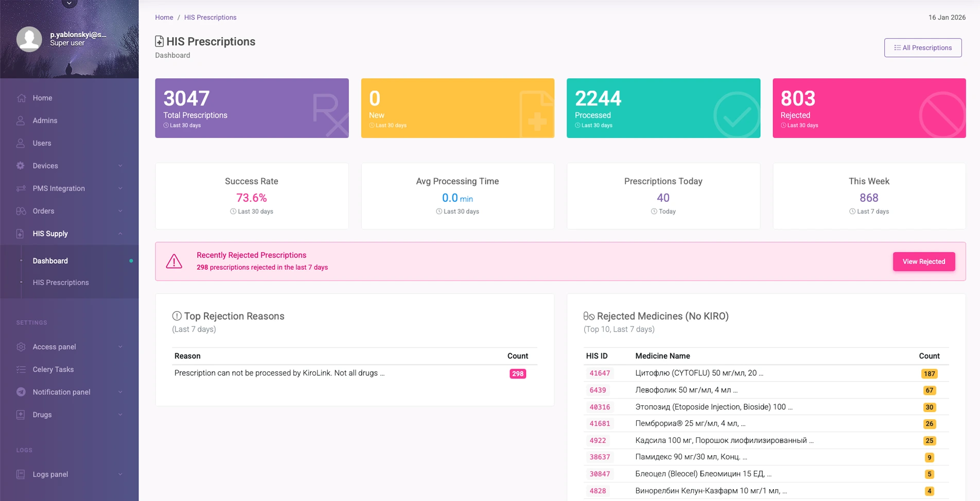Screen dimensions: 980x501
Task: Click the KiroLink rejection reason text
Action: pos(279,373)
